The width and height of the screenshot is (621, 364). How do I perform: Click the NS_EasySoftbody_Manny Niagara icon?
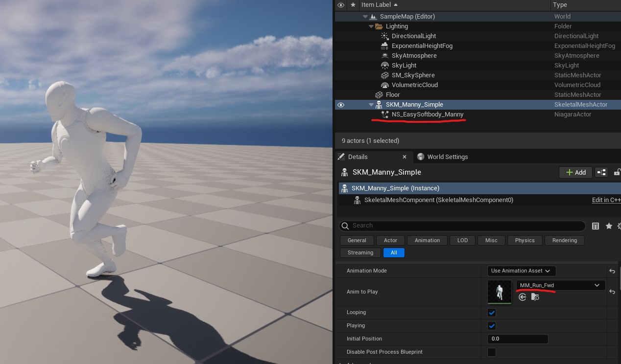point(386,114)
